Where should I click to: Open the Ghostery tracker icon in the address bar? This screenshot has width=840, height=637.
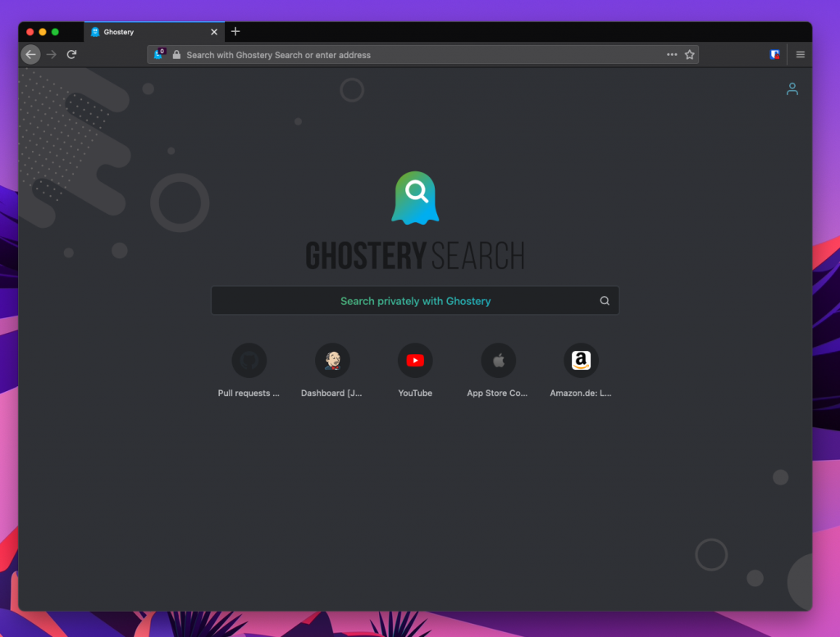pos(159,54)
